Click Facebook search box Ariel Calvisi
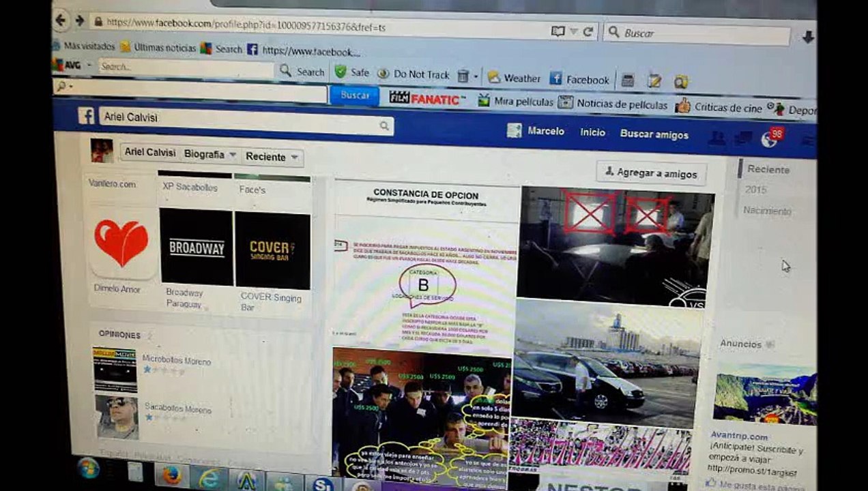 pos(246,121)
